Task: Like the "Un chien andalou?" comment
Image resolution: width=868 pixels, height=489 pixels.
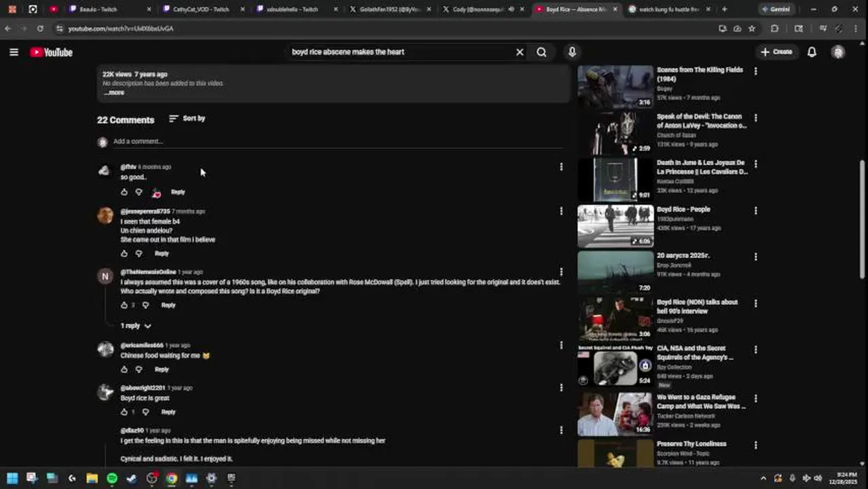Action: 124,254
